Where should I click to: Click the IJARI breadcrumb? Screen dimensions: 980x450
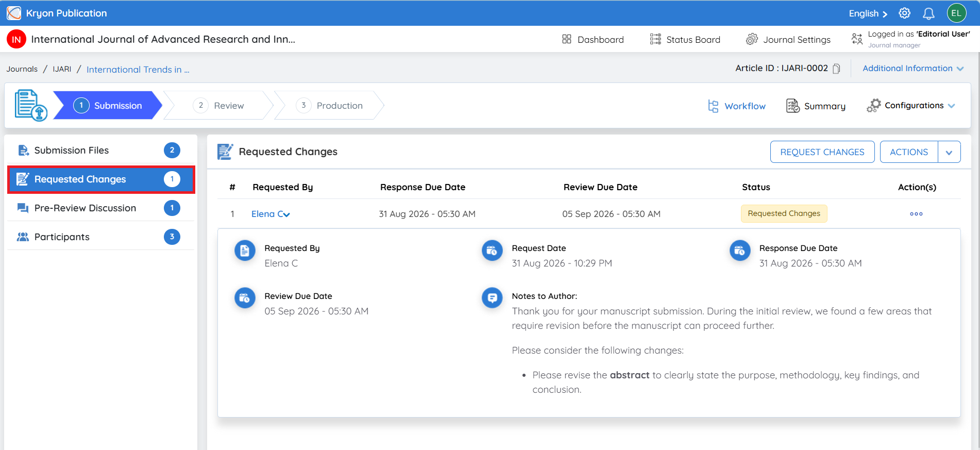pyautogui.click(x=62, y=69)
